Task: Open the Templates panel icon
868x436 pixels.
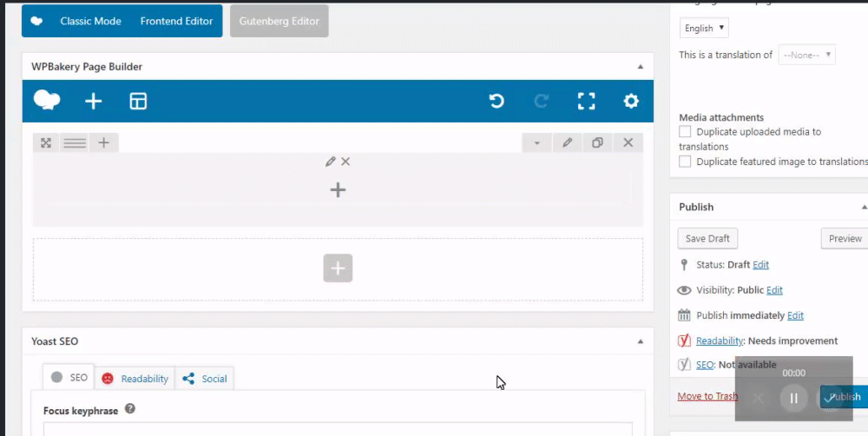Action: (x=138, y=102)
